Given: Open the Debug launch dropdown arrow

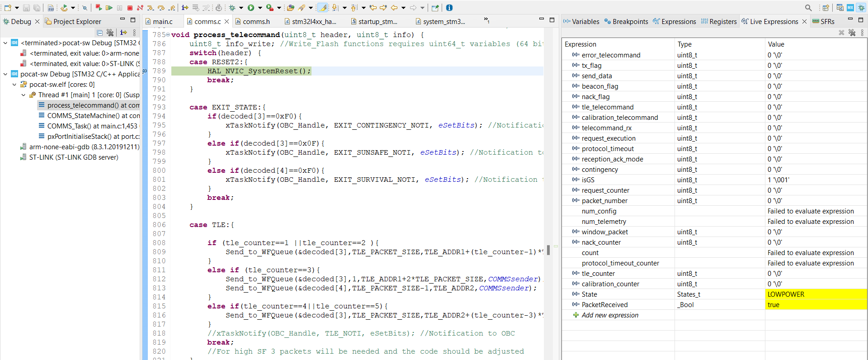Looking at the screenshot, I should pyautogui.click(x=241, y=8).
